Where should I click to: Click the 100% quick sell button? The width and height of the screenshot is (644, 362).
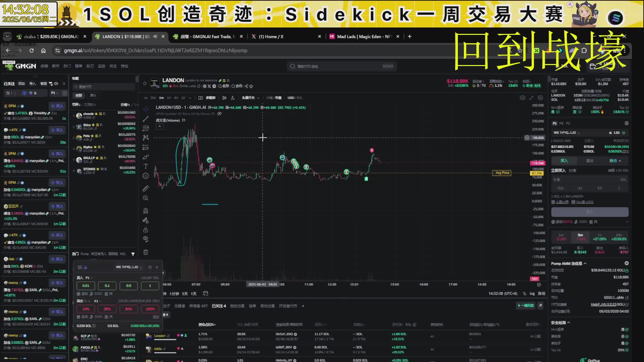click(150, 309)
